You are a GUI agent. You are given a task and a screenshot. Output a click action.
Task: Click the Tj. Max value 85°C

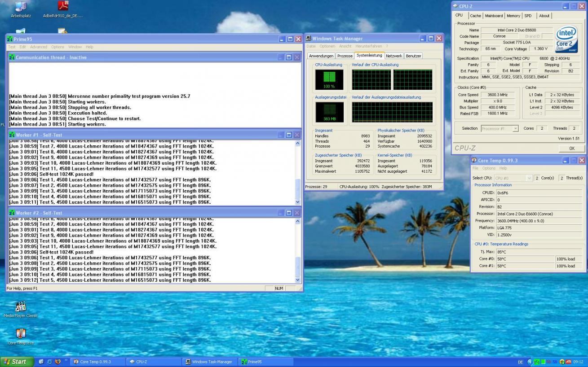coord(539,252)
